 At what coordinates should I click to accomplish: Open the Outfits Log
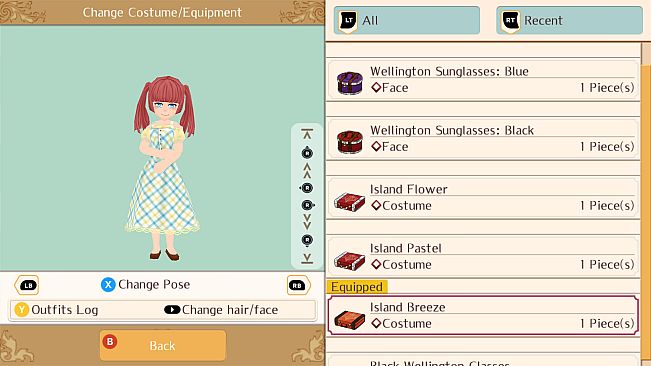tap(56, 310)
